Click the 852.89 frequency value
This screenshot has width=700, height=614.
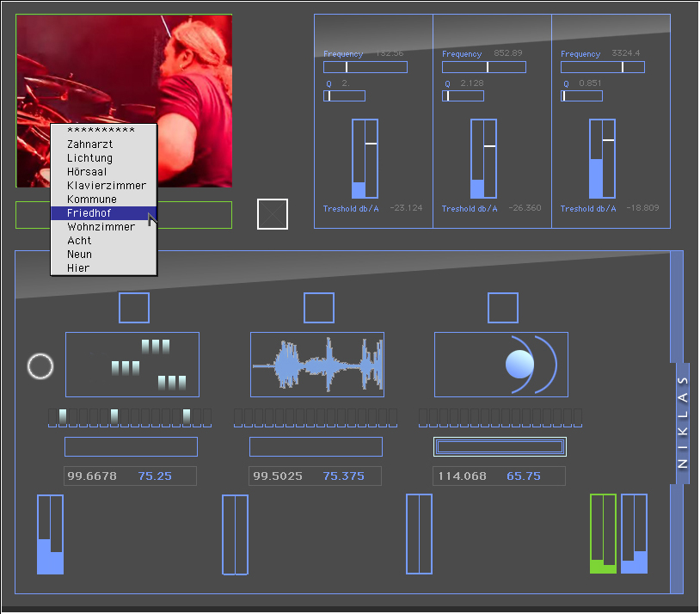pyautogui.click(x=508, y=53)
